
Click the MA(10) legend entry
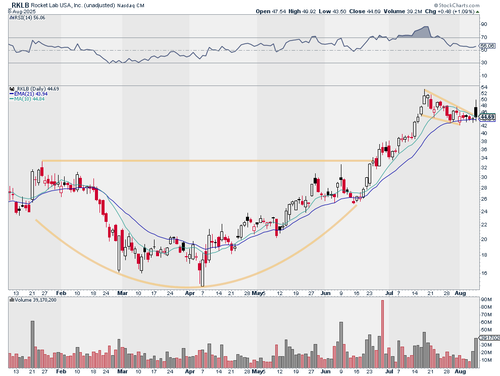coord(27,99)
